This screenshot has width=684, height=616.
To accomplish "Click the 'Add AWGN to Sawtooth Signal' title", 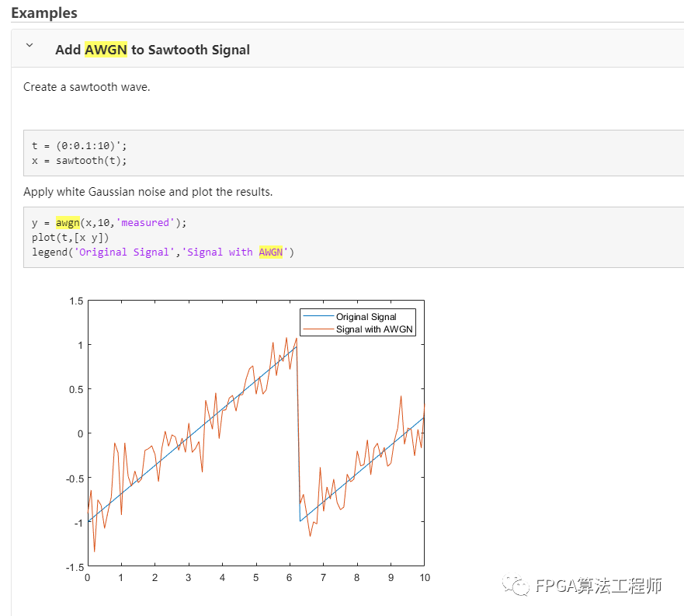I will click(x=152, y=50).
